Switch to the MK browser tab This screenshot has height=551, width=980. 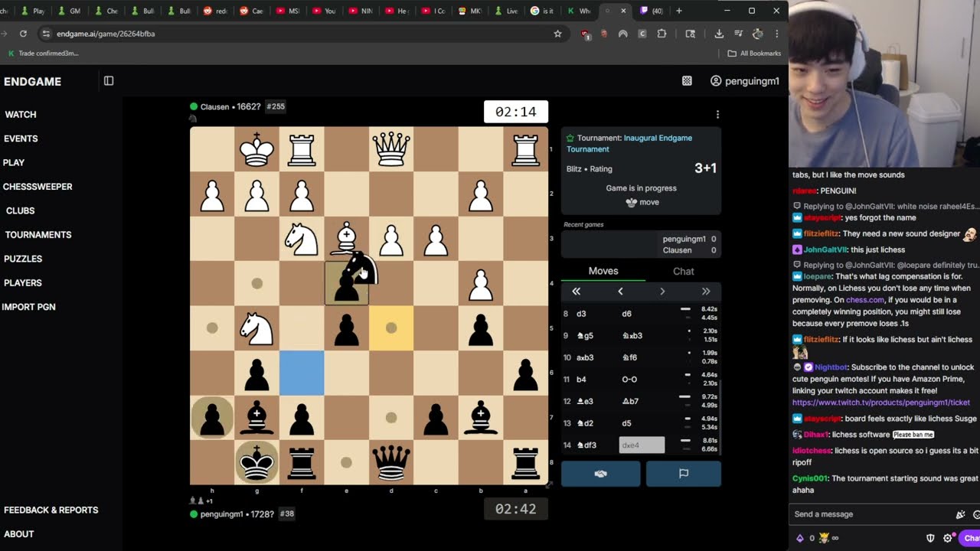pos(471,11)
